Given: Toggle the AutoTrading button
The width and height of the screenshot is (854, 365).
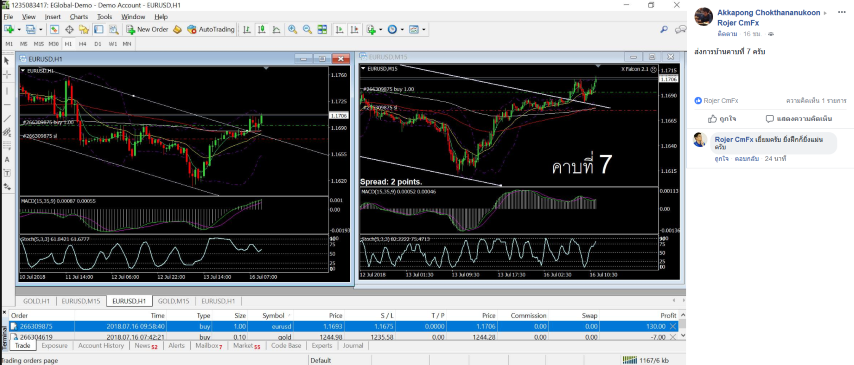Looking at the screenshot, I should tap(211, 29).
